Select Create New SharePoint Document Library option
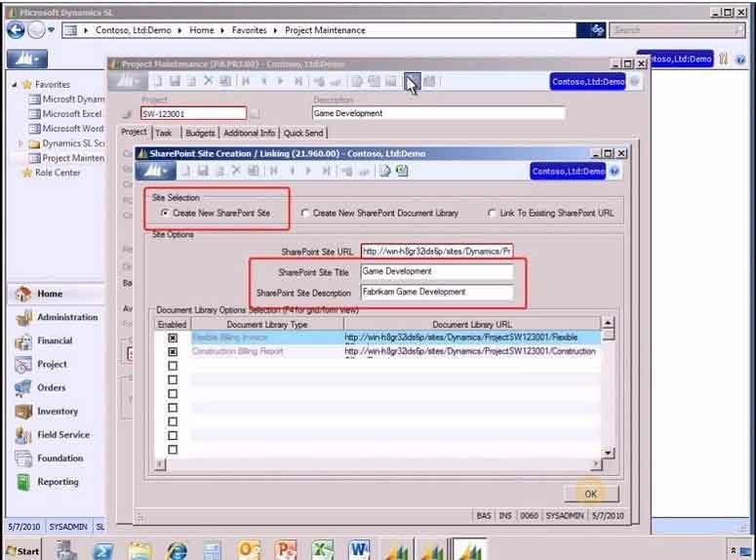The width and height of the screenshot is (756, 560). 304,213
